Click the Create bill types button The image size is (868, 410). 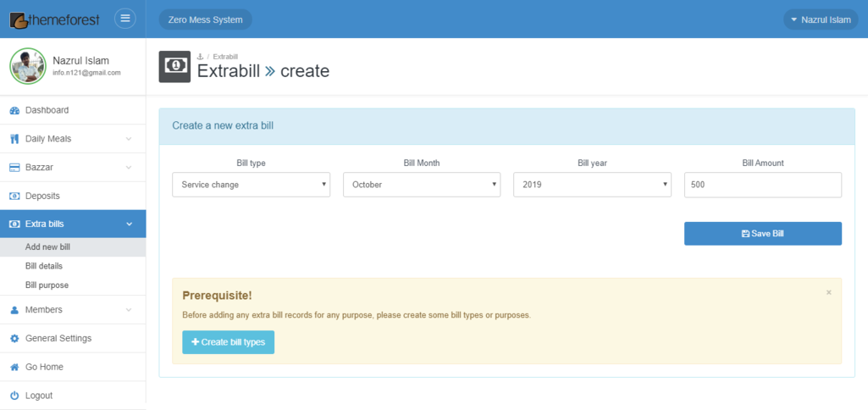click(228, 342)
